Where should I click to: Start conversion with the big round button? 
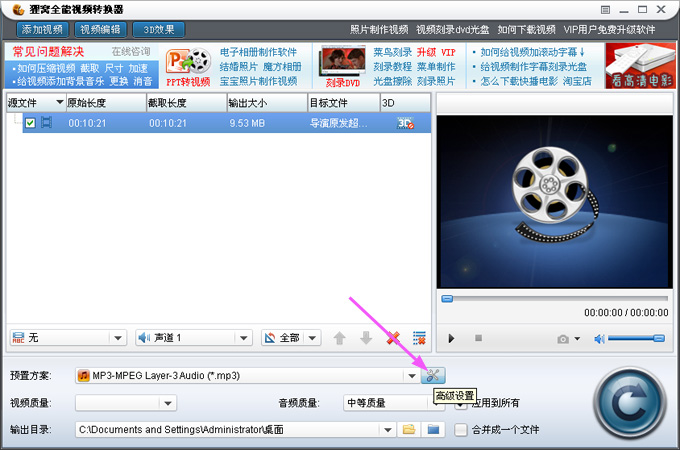(x=630, y=403)
